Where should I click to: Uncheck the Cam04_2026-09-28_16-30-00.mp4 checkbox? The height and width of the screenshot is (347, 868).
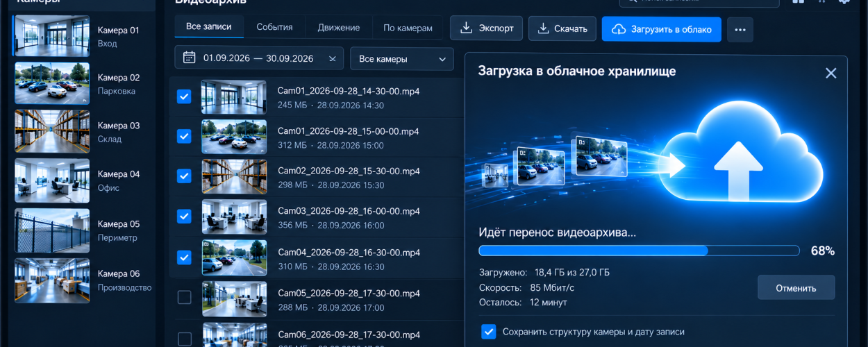184,257
